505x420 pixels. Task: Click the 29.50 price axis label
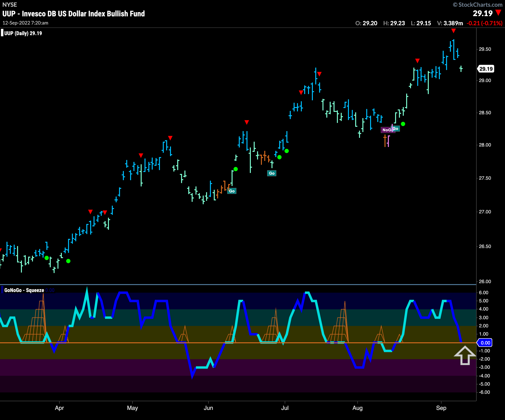pos(485,49)
